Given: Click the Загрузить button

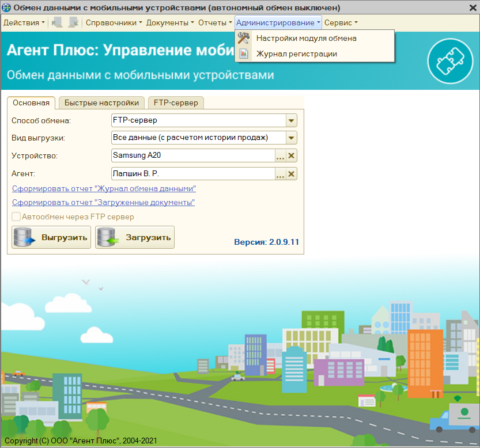Looking at the screenshot, I should 135,237.
